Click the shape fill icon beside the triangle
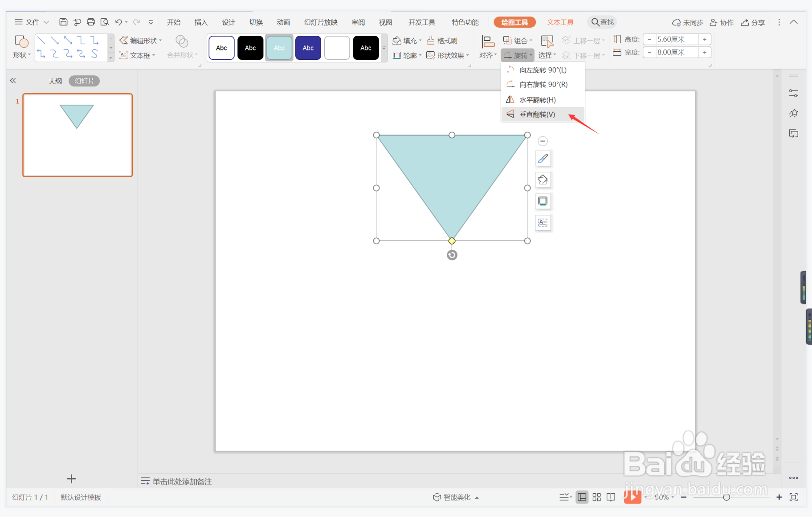This screenshot has width=812, height=517. pos(543,180)
